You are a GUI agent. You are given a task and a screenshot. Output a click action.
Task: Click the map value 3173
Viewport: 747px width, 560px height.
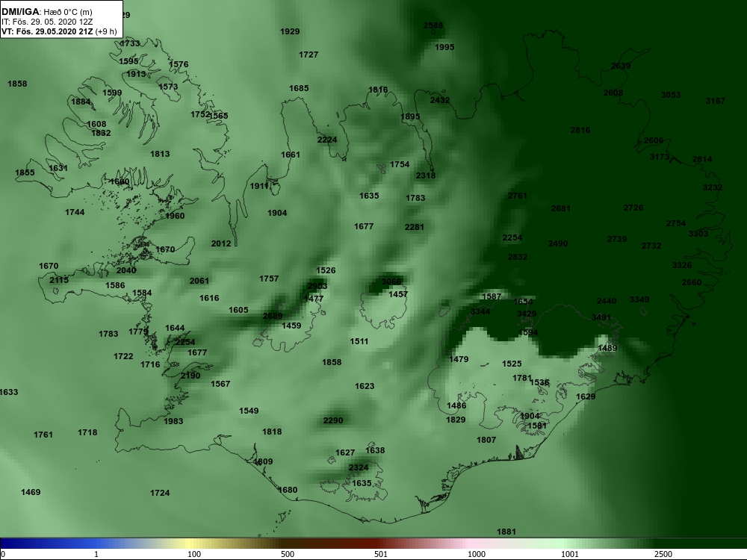(660, 157)
